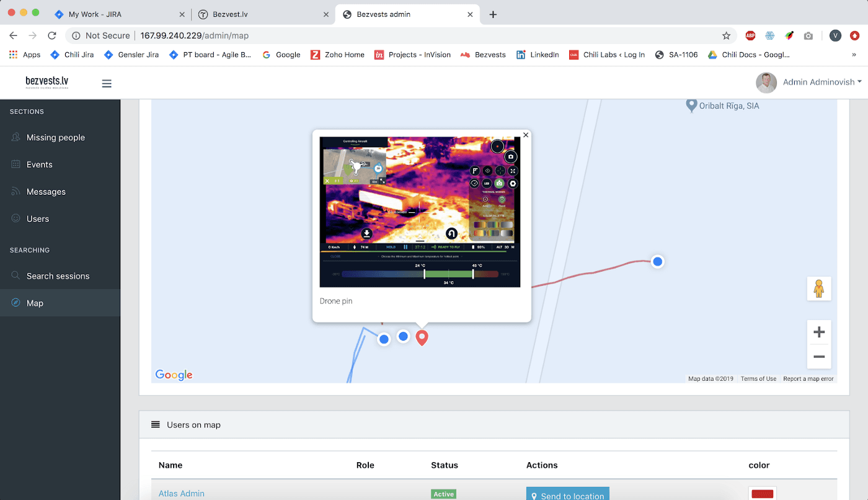Click Oribalt Rīga, SIA place marker

click(691, 105)
